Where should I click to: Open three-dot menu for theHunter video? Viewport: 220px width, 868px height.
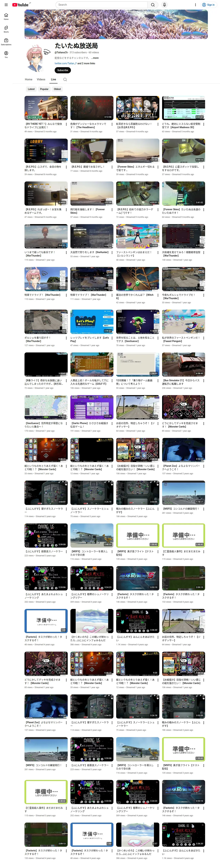(x=112, y=253)
